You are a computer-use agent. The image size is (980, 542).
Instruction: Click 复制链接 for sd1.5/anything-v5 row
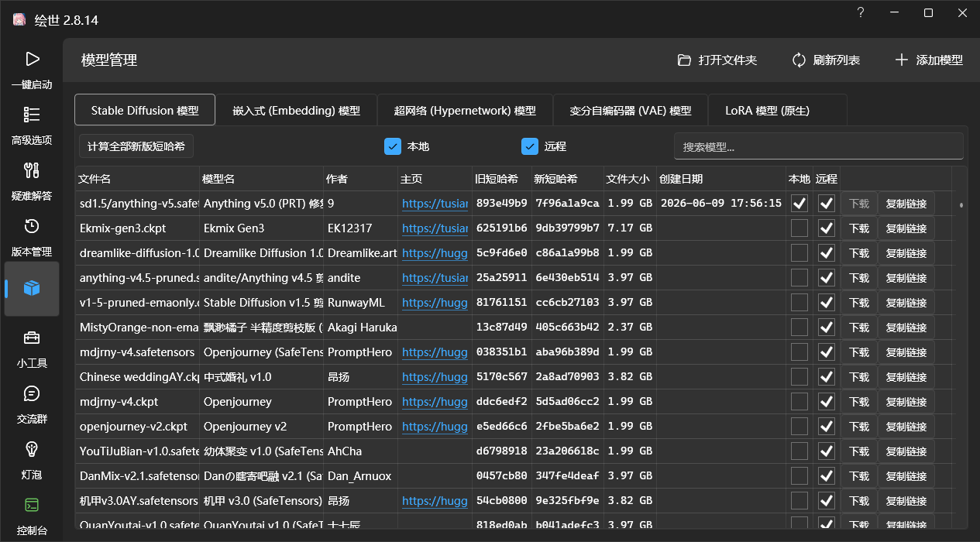(906, 204)
